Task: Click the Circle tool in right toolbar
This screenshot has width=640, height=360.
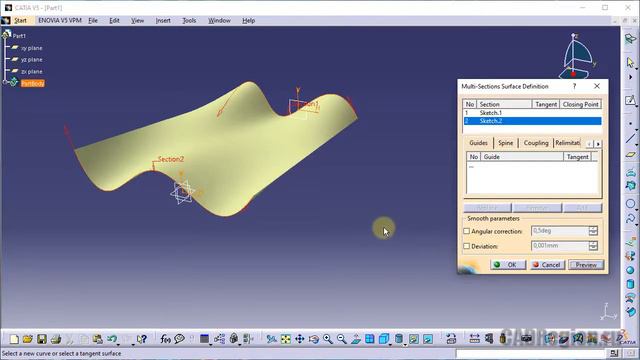Action: (x=630, y=203)
